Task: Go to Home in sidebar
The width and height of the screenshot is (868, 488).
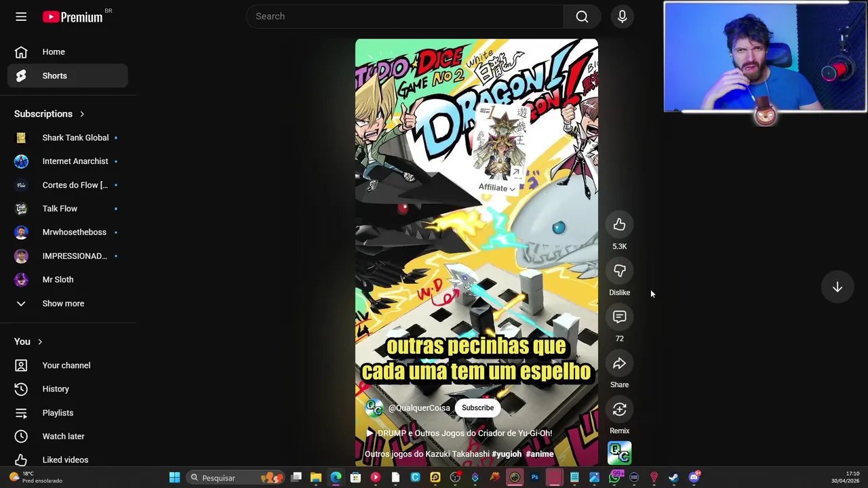Action: (x=68, y=52)
